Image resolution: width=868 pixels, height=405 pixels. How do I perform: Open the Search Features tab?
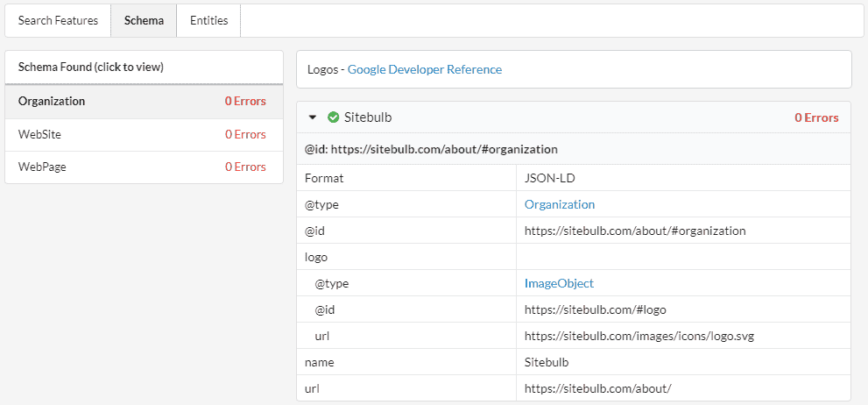pyautogui.click(x=58, y=20)
